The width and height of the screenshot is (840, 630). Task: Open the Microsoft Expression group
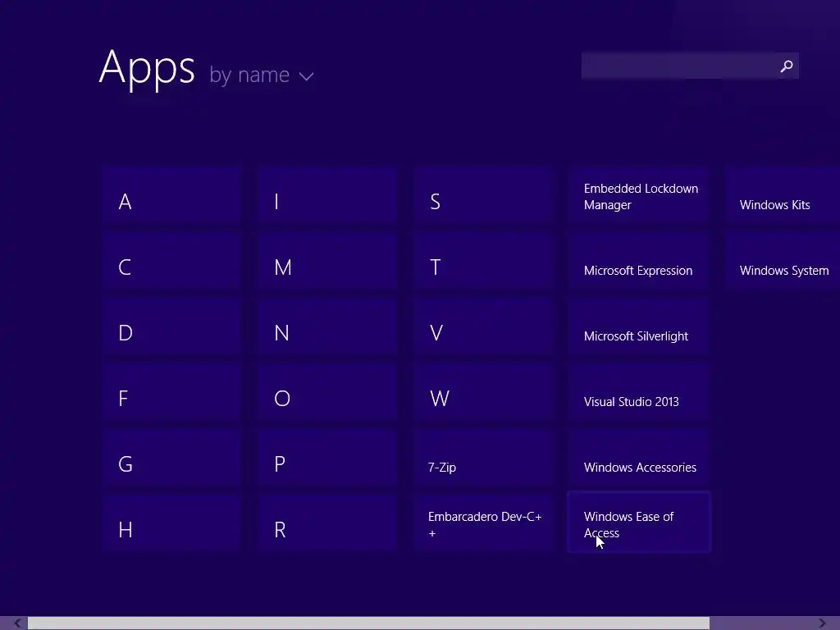pos(639,261)
